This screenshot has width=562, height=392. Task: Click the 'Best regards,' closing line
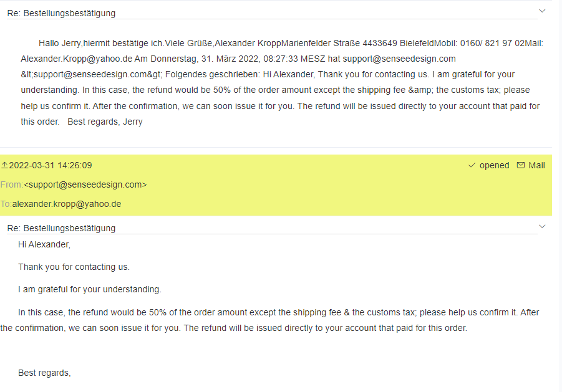point(44,373)
